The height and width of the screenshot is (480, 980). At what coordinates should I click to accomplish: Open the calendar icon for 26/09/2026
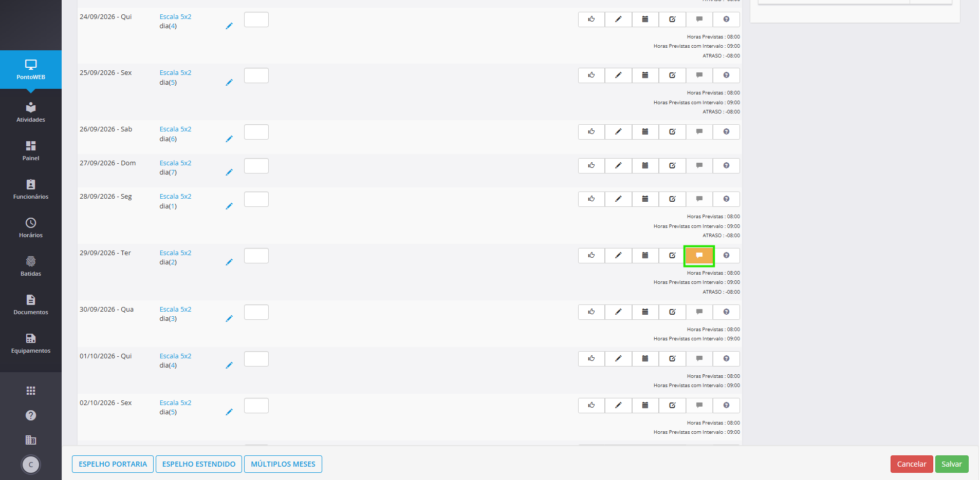[645, 132]
